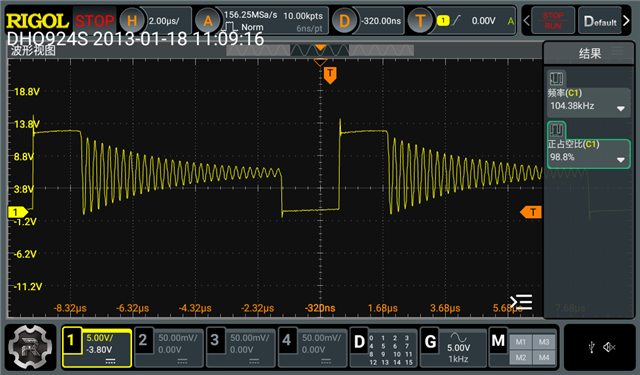Open the Math M channels panel
Image resolution: width=640 pixels, height=375 pixels.
[523, 348]
